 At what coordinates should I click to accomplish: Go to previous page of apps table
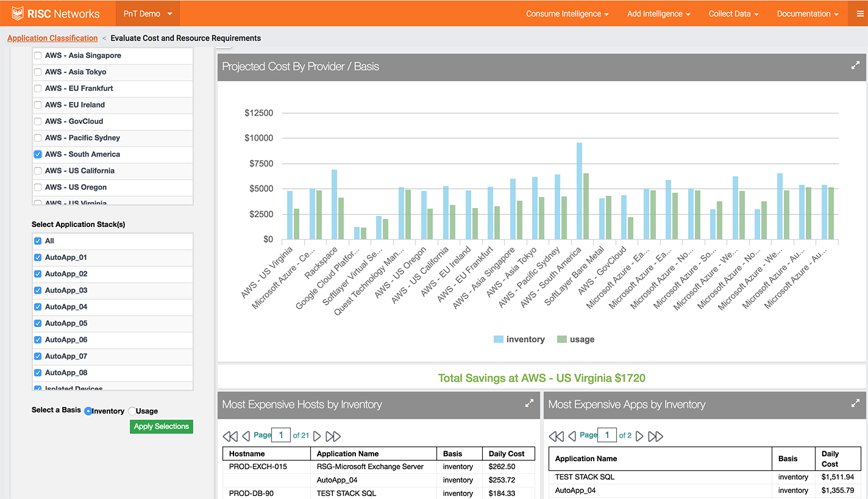pos(572,436)
